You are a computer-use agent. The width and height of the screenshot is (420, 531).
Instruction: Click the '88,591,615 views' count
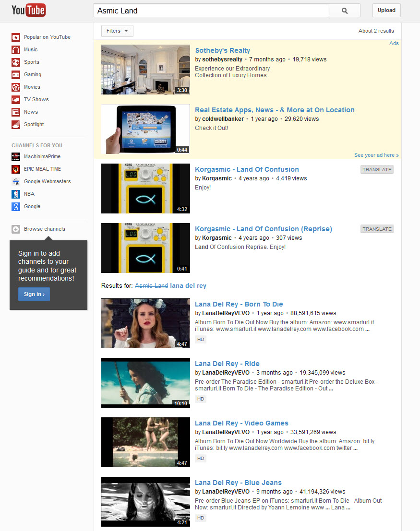pyautogui.click(x=313, y=313)
